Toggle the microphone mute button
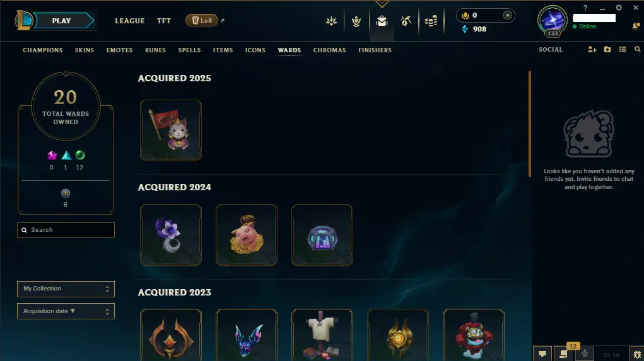 pyautogui.click(x=585, y=353)
